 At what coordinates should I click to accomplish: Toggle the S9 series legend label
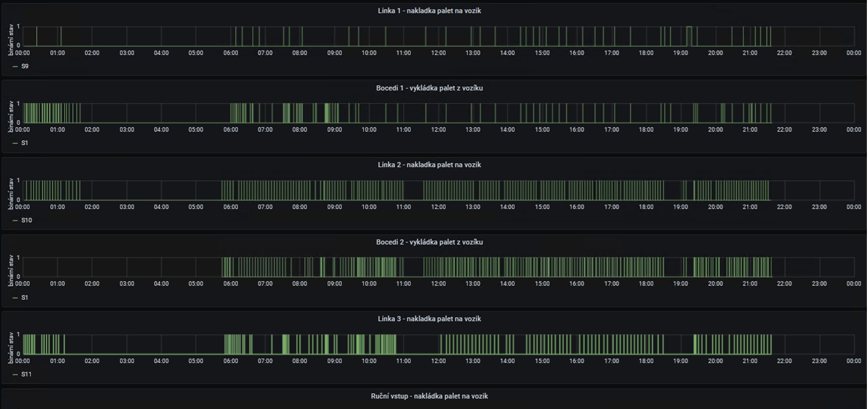(x=25, y=66)
